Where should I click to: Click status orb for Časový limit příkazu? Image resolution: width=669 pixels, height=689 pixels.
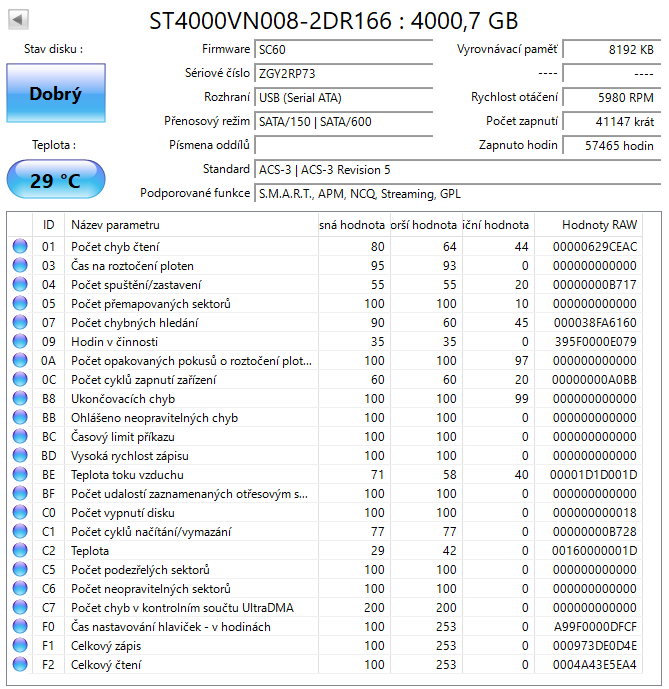[20, 436]
